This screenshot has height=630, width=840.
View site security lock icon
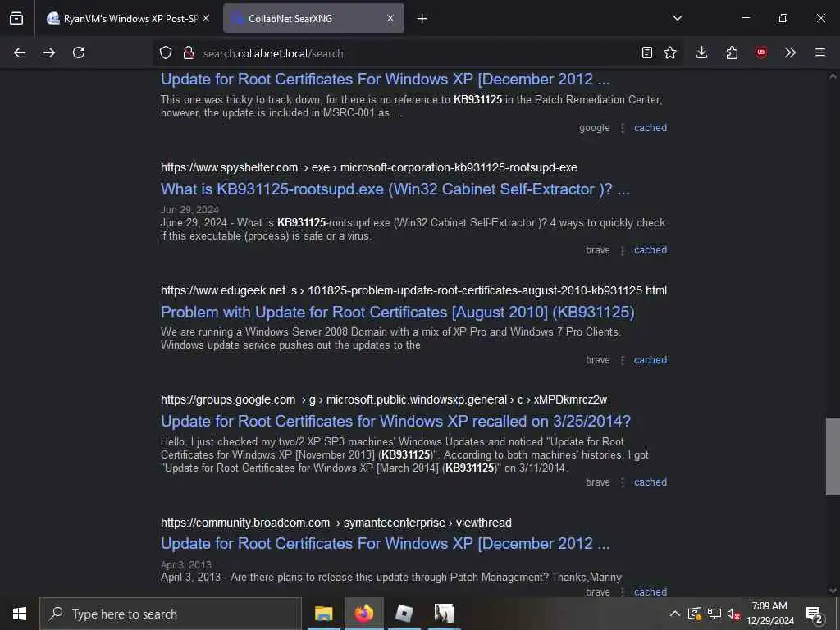click(x=189, y=52)
